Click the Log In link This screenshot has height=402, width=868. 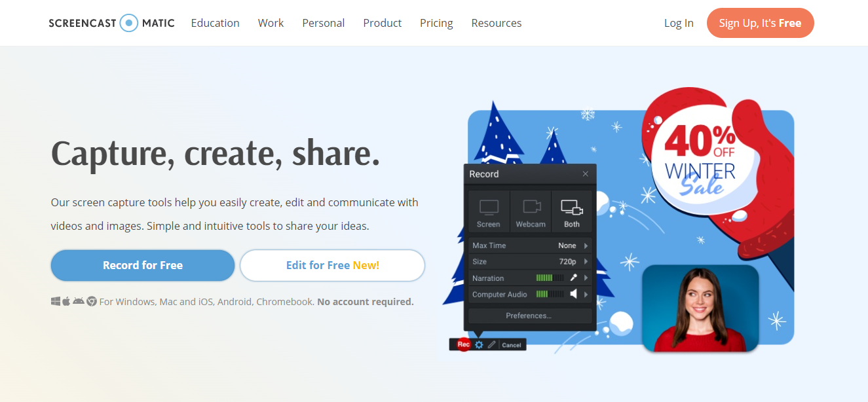(679, 23)
